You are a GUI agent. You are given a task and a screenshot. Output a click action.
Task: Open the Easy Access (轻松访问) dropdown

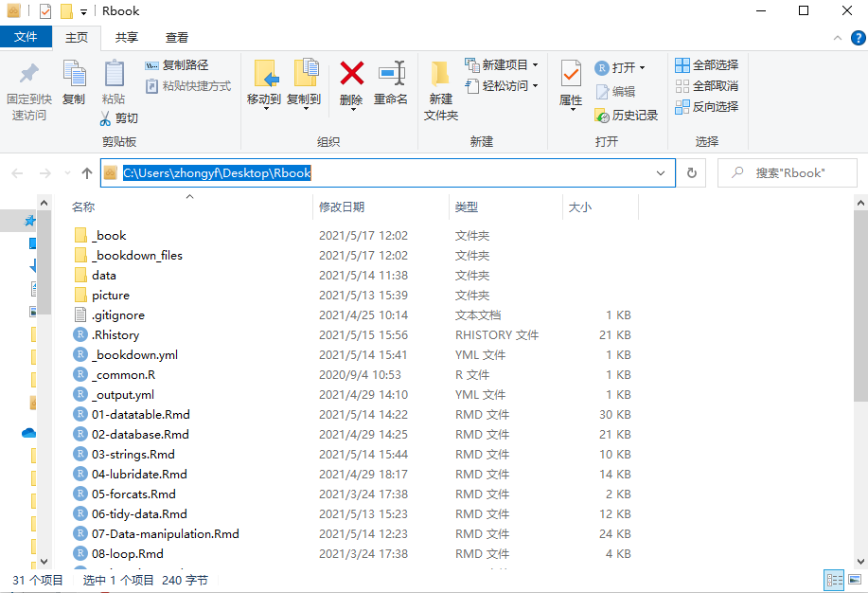click(x=502, y=86)
